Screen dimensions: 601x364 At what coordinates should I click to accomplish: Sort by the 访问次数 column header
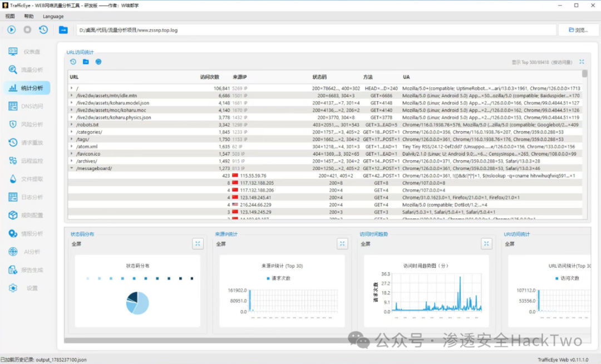click(x=210, y=77)
